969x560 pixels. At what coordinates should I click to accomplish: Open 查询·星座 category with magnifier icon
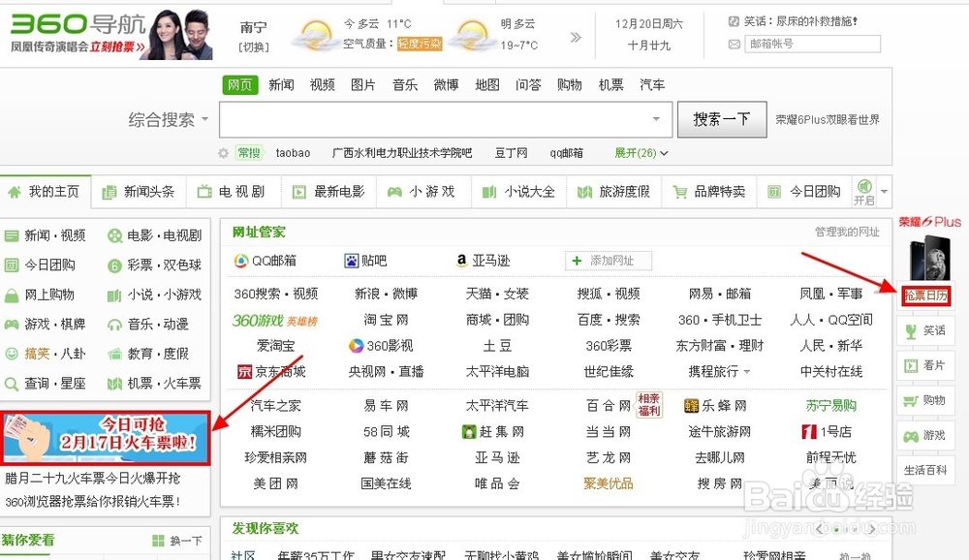click(x=45, y=384)
